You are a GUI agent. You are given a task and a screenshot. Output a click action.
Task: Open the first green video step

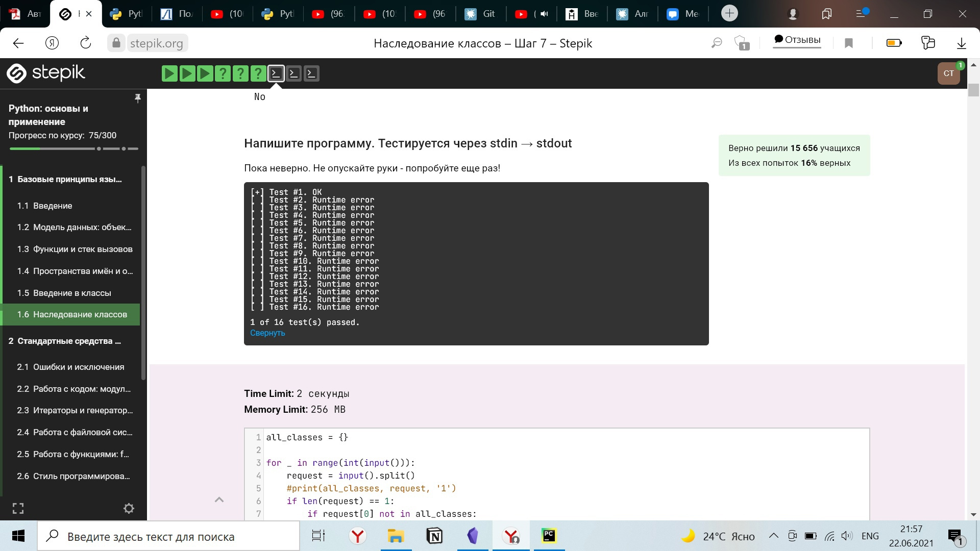coord(169,73)
